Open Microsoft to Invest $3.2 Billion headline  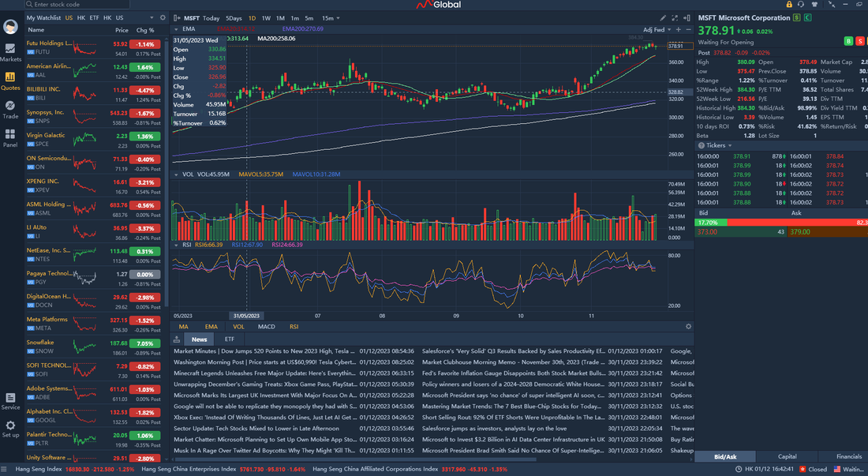coord(513,440)
